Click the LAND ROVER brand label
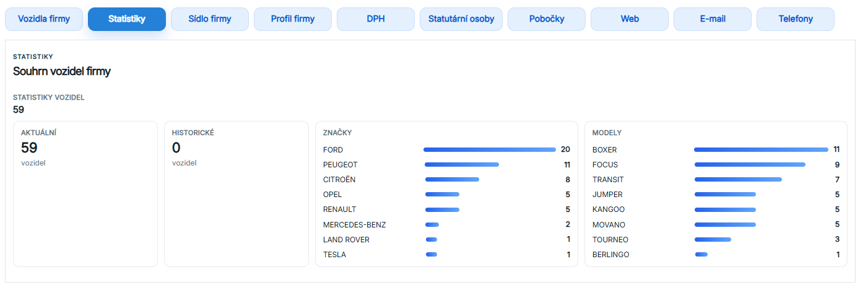 point(347,240)
